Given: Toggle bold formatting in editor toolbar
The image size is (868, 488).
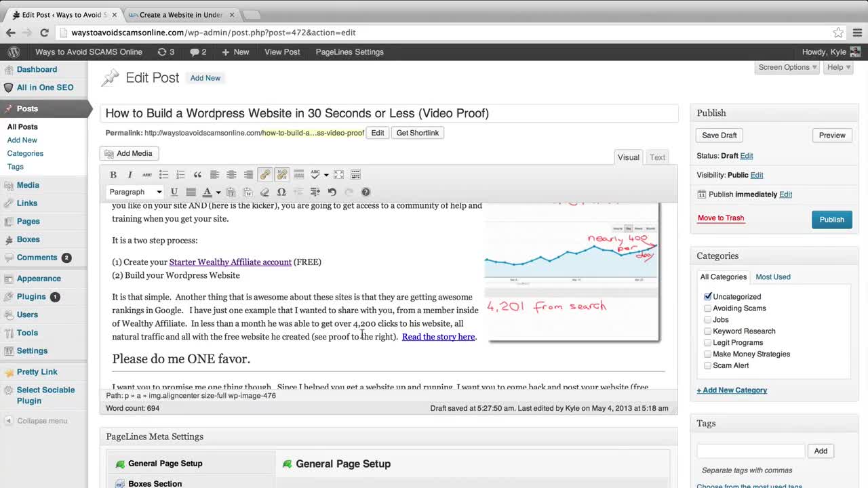Looking at the screenshot, I should [x=113, y=175].
